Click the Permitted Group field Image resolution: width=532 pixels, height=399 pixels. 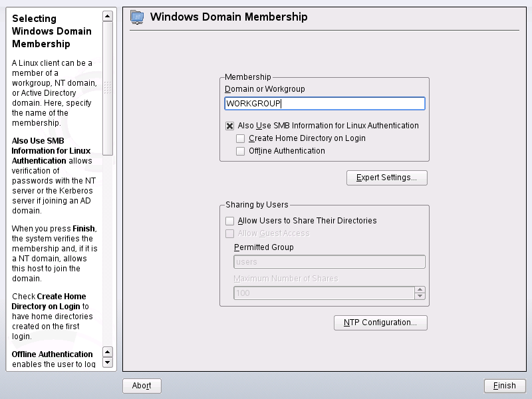(329, 262)
